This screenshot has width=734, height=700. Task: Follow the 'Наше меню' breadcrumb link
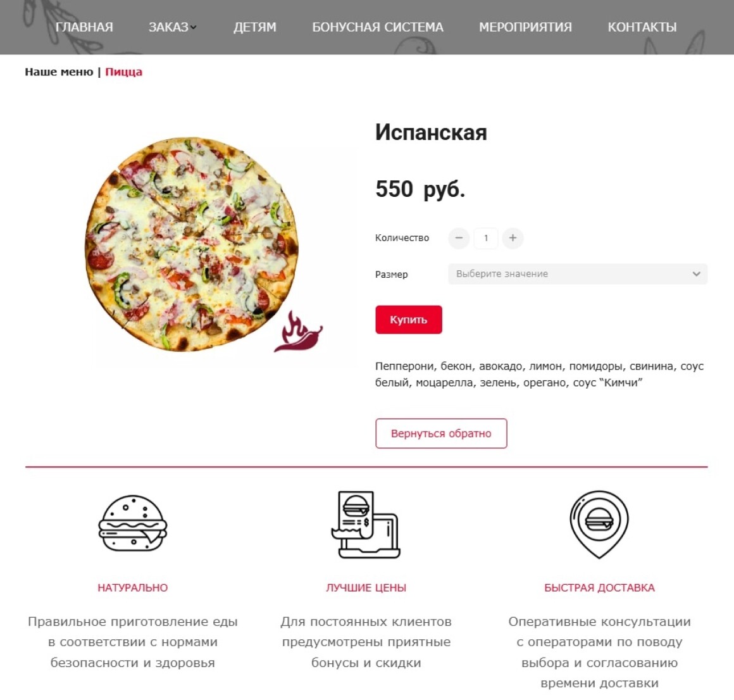[x=59, y=72]
